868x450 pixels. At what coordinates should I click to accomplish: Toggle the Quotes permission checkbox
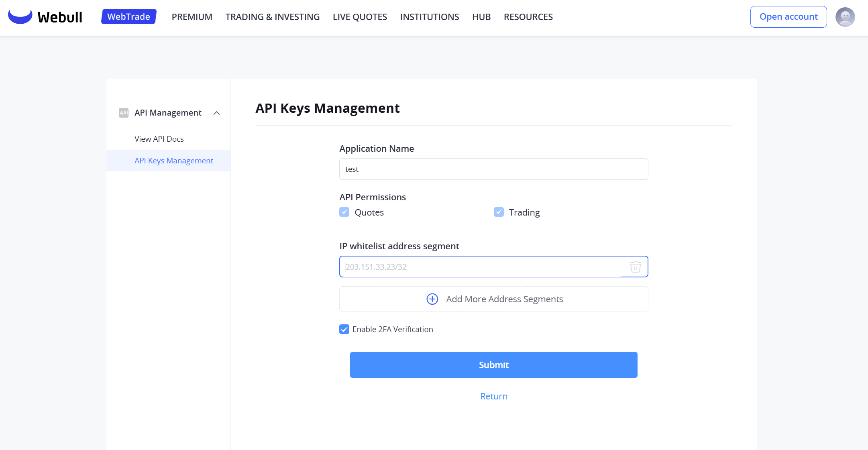(344, 212)
